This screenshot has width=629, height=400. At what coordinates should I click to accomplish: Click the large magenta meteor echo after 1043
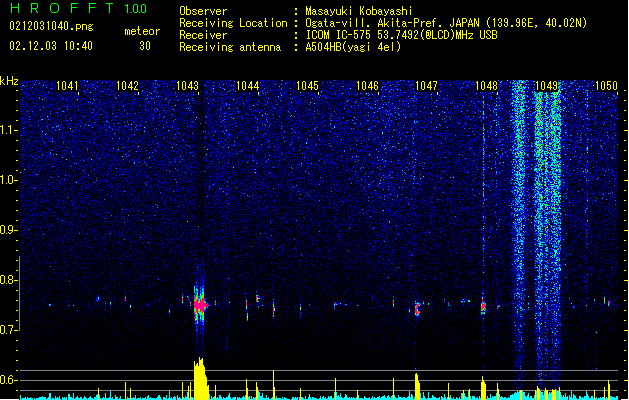[200, 305]
